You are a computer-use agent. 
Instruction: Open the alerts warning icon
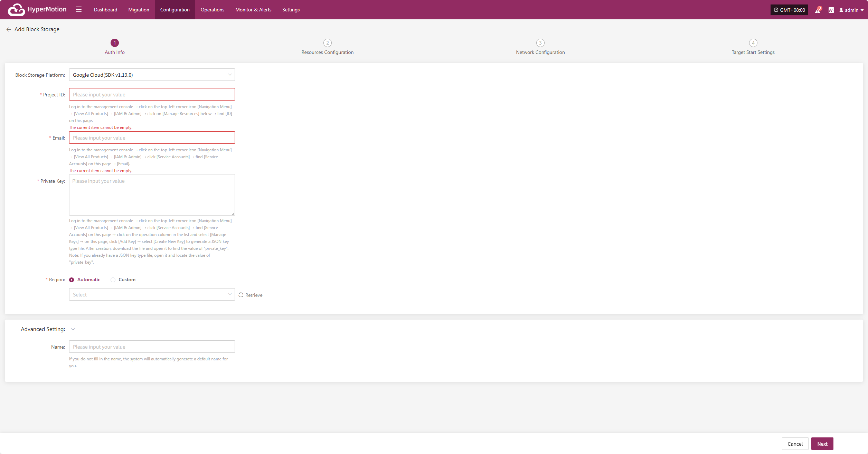(x=818, y=10)
